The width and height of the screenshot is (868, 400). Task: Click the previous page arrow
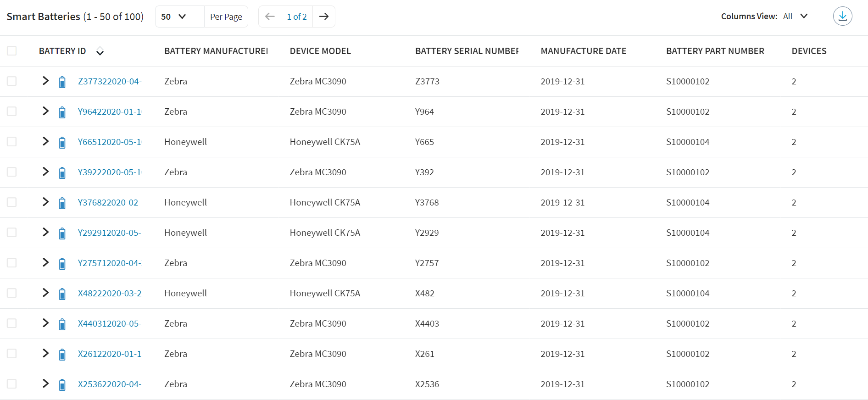pos(270,17)
